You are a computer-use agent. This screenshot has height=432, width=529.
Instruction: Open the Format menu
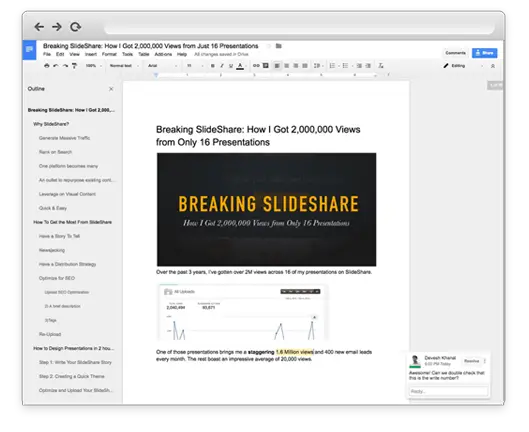tap(109, 54)
